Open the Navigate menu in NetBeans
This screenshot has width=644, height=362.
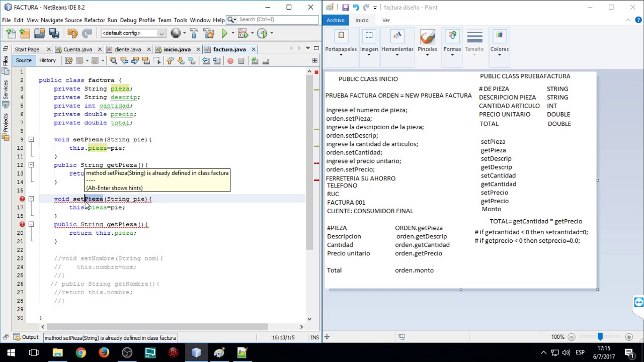click(x=52, y=20)
